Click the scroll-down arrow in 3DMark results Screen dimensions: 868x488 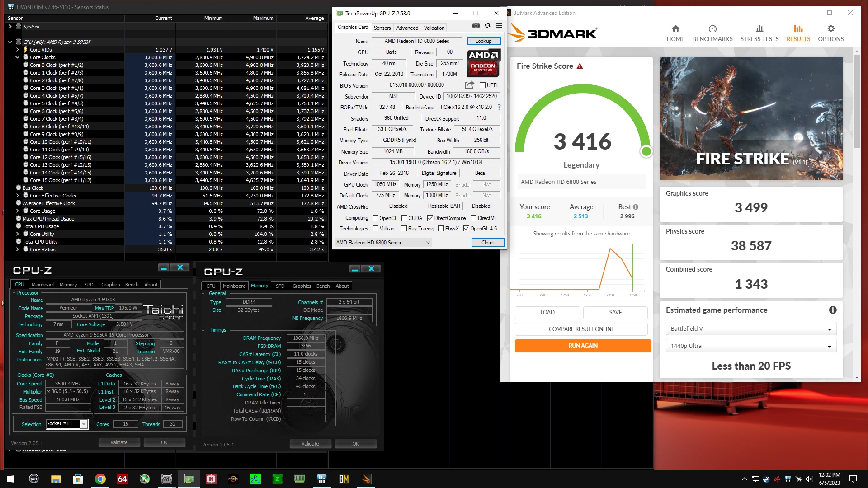click(x=857, y=378)
